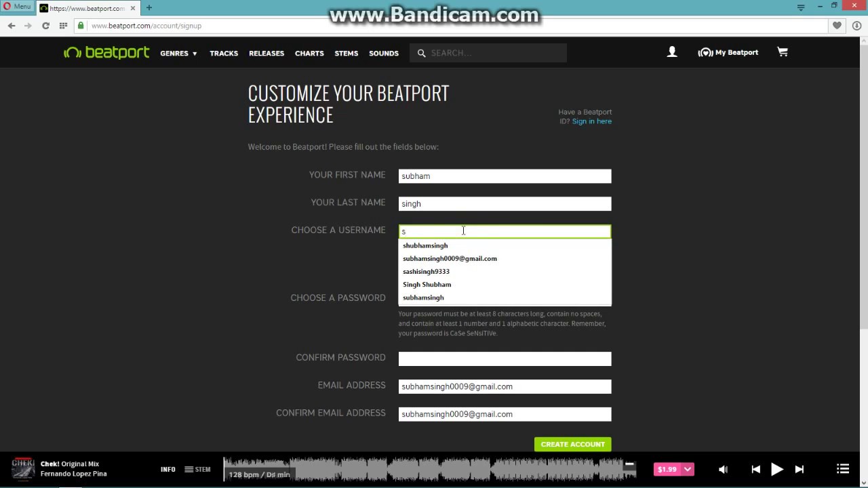Open Chek! album artwork thumbnail
868x488 pixels.
tap(23, 468)
